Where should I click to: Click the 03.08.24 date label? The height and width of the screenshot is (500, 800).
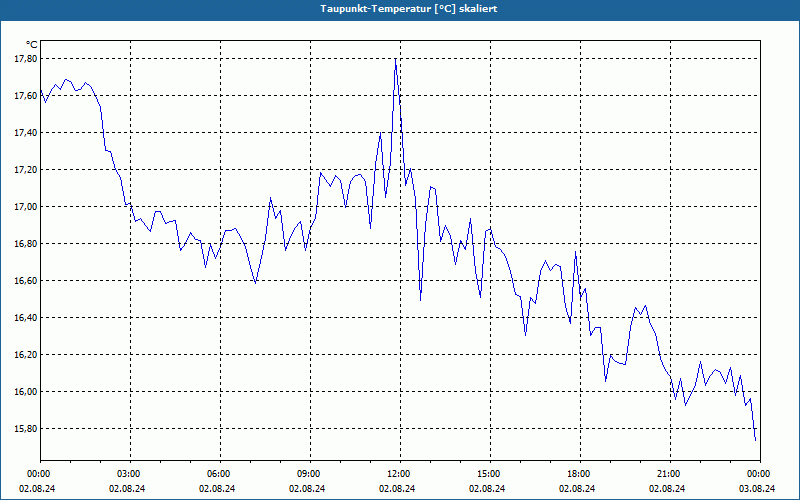[757, 488]
